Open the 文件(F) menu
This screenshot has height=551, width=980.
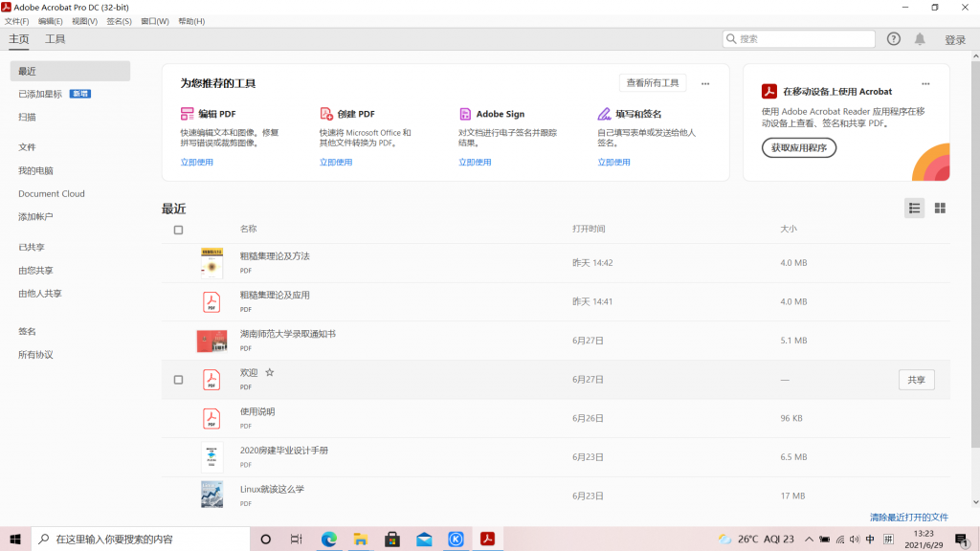click(x=17, y=21)
